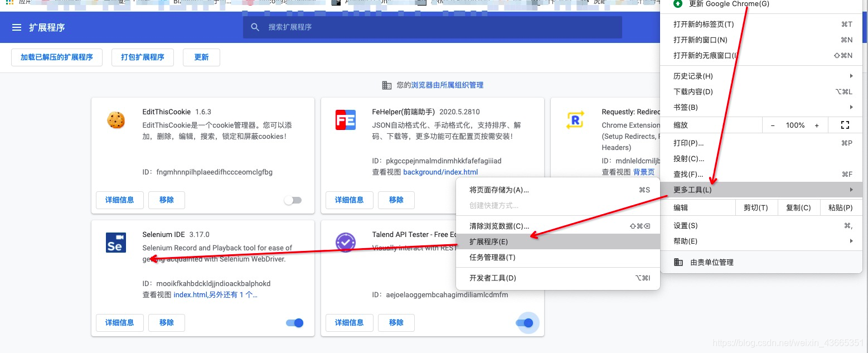Click the Requestly extension icon
This screenshot has height=353, width=868.
[575, 120]
